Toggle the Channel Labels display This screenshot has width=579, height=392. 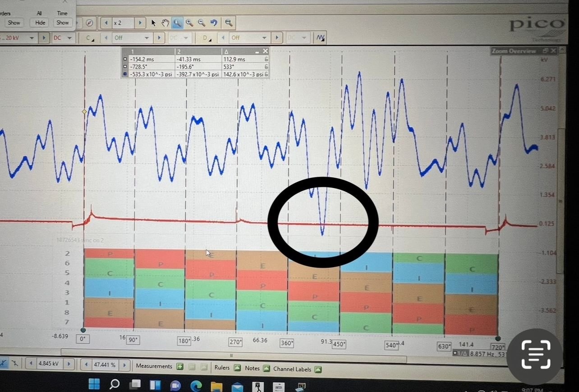pos(318,369)
